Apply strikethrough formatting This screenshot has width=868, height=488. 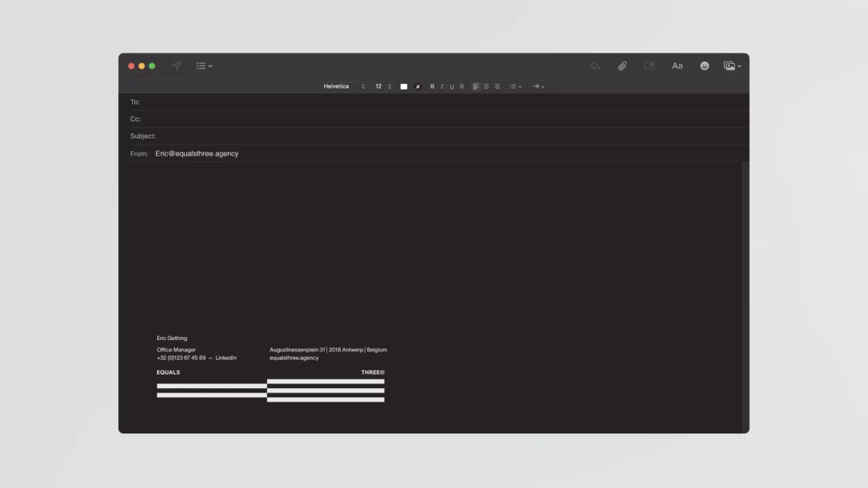click(462, 86)
